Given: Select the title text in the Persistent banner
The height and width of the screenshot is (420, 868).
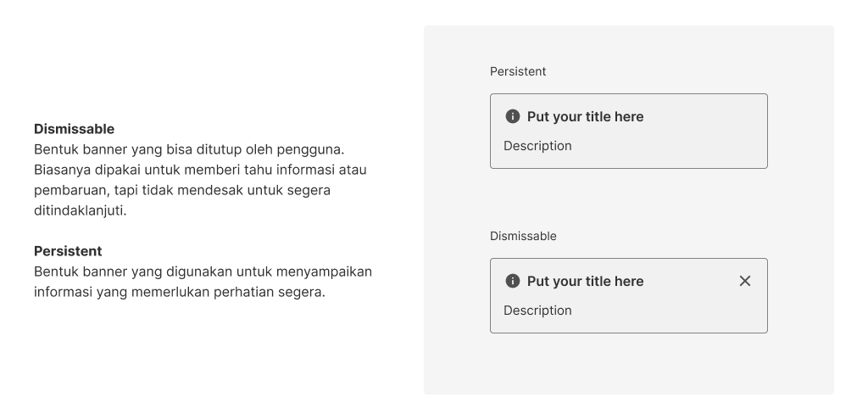Looking at the screenshot, I should pyautogui.click(x=585, y=116).
